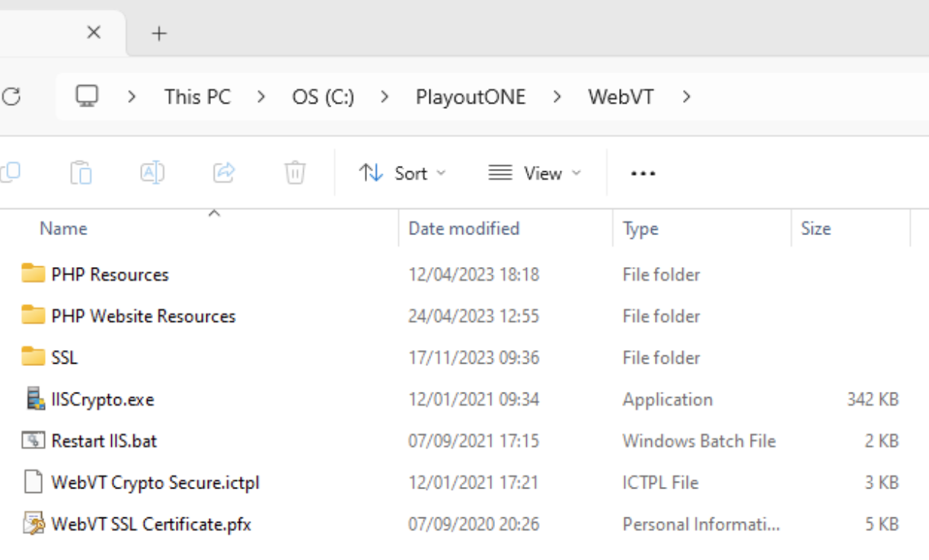Click date 17/11/2023 09:36 cell
929x560 pixels.
coord(474,358)
